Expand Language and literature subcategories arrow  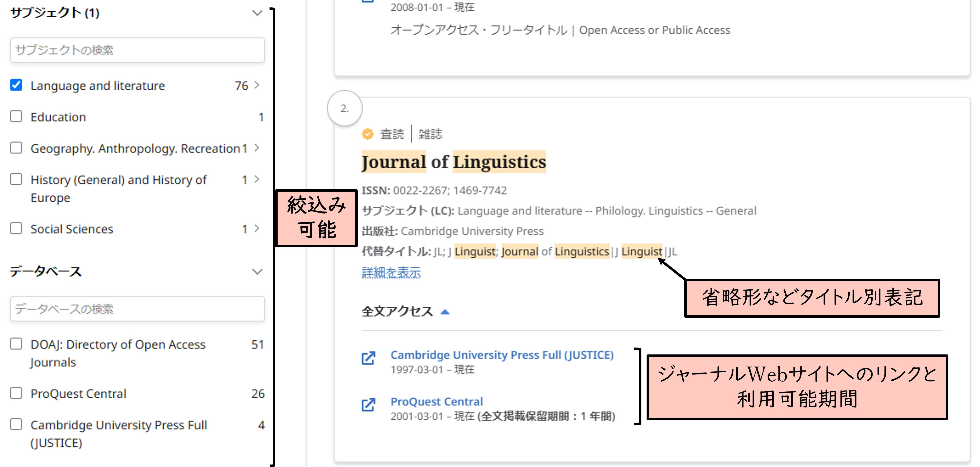coord(257,85)
